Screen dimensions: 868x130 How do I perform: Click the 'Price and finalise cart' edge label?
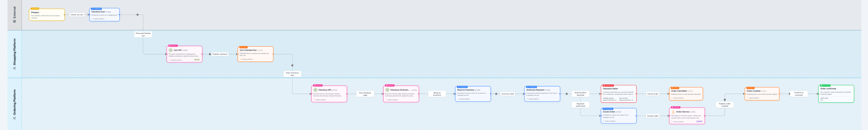[x=143, y=35]
